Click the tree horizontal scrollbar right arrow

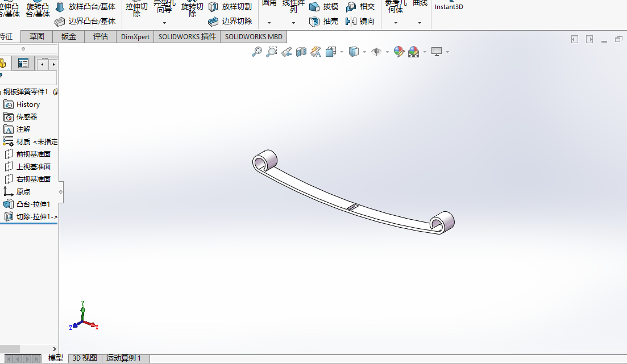[x=55, y=349]
